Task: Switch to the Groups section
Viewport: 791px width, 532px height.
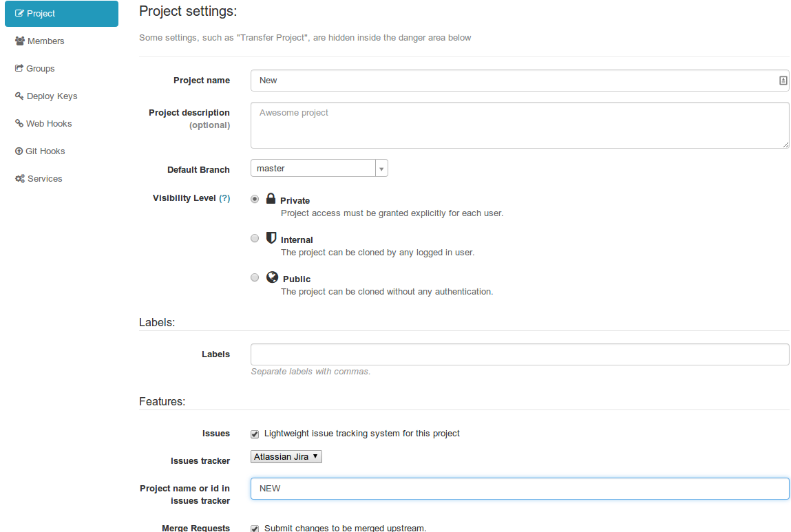Action: click(40, 68)
